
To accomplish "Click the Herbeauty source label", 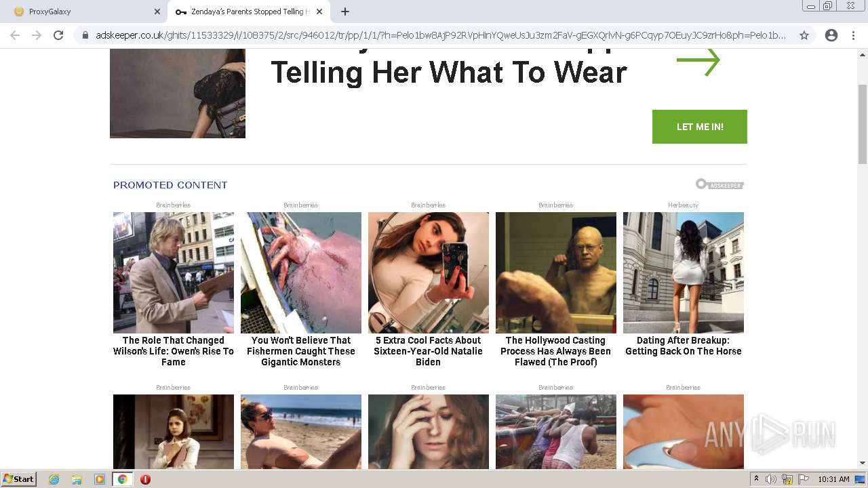I will (683, 205).
